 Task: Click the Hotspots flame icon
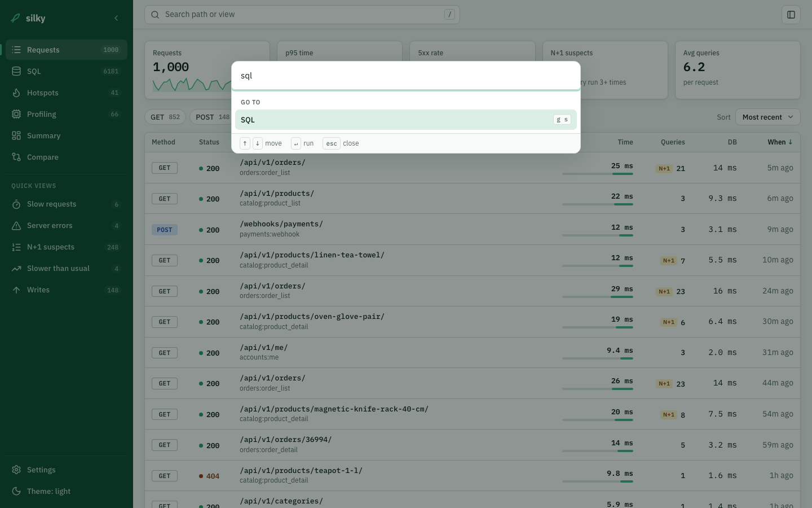(16, 93)
